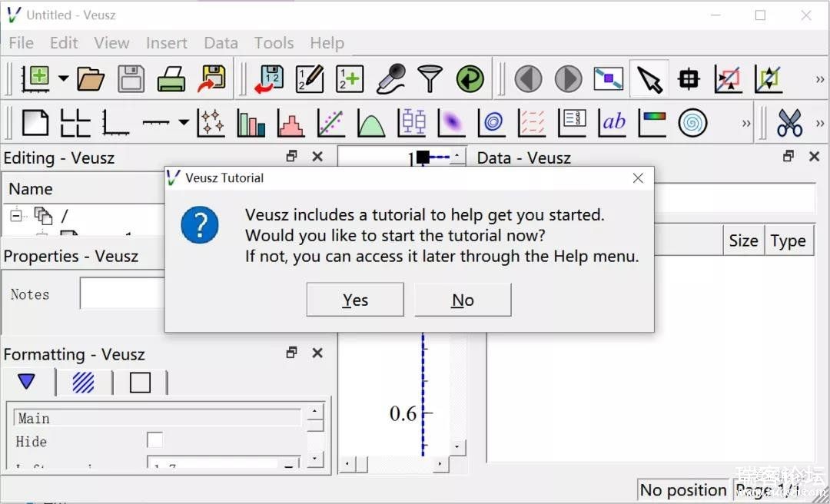Add a grid widget icon

pyautogui.click(x=75, y=122)
